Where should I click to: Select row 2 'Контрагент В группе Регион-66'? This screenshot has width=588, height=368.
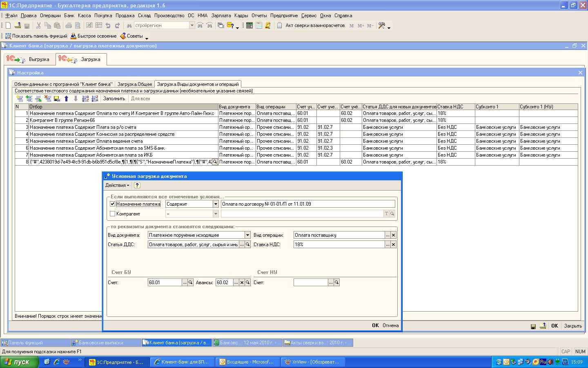pyautogui.click(x=296, y=120)
